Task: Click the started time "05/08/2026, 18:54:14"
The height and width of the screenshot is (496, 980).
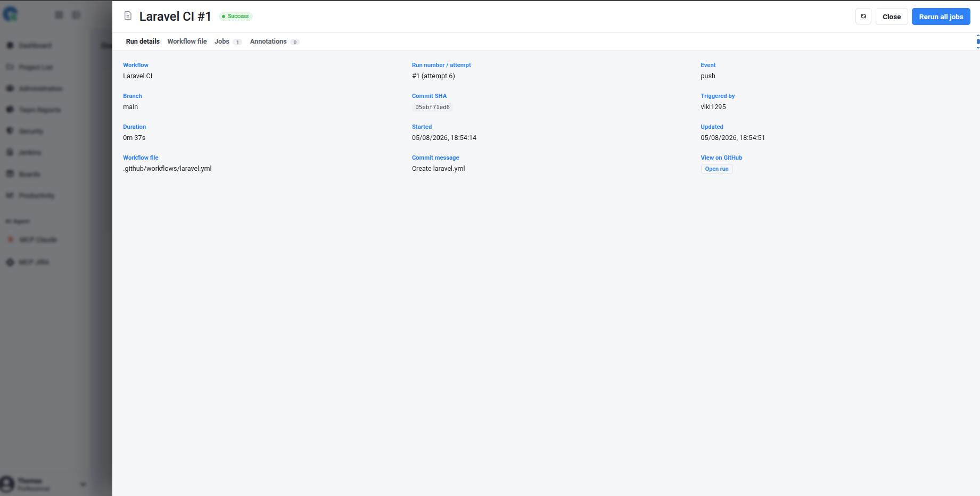Action: point(444,138)
